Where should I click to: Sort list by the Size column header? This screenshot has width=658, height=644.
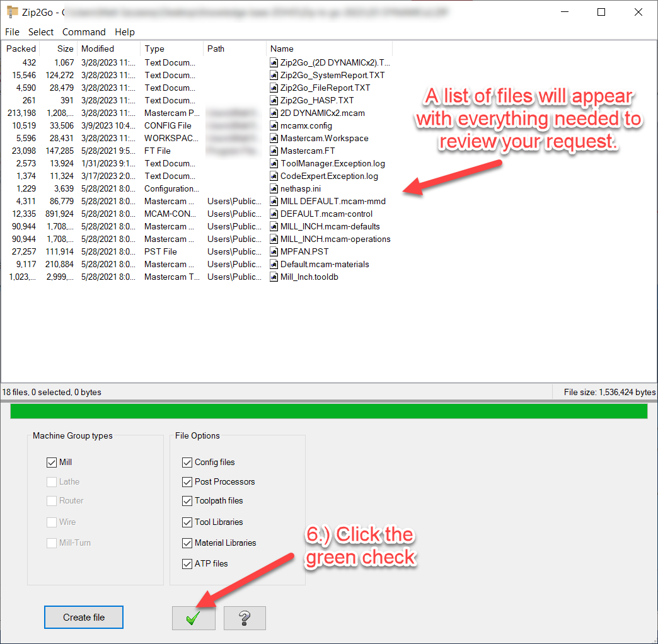(x=59, y=49)
